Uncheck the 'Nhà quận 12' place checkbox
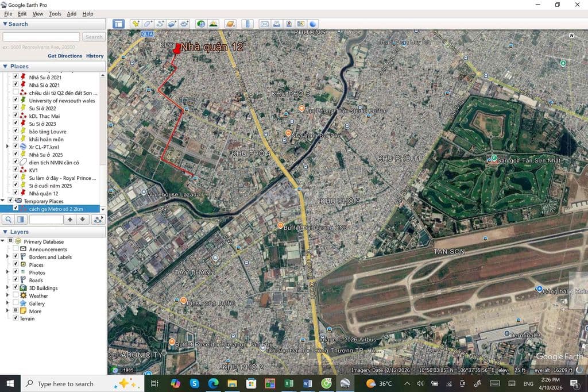588x392 pixels. [16, 194]
